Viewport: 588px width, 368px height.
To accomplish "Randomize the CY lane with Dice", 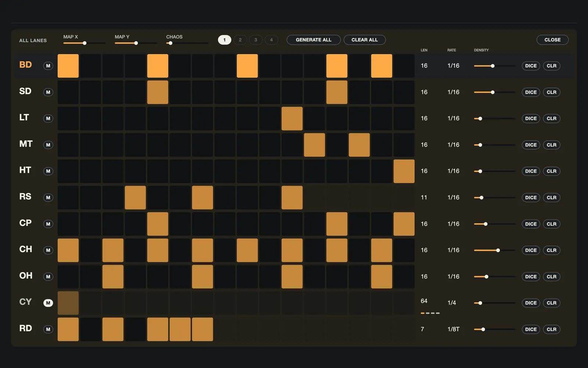I will point(531,303).
